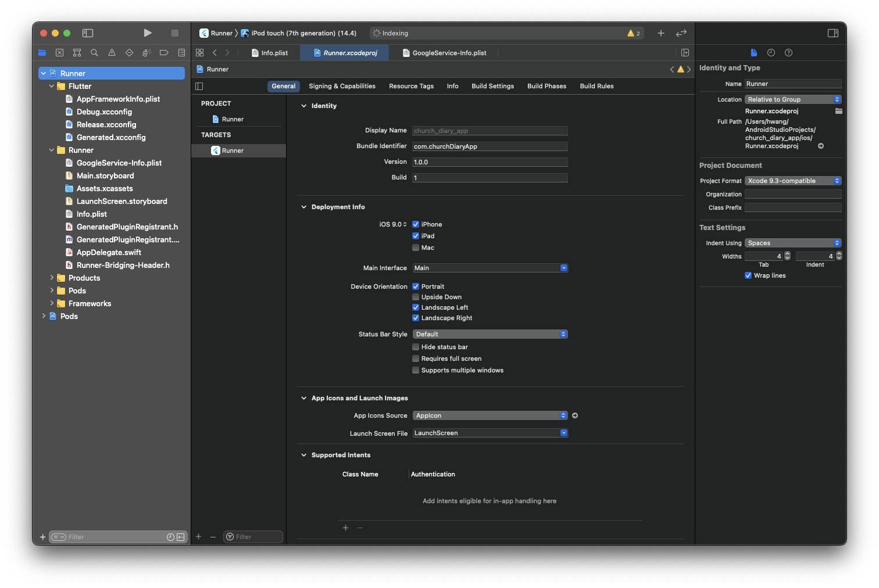Reveal full path in Finder arrow
879x588 pixels.
821,146
